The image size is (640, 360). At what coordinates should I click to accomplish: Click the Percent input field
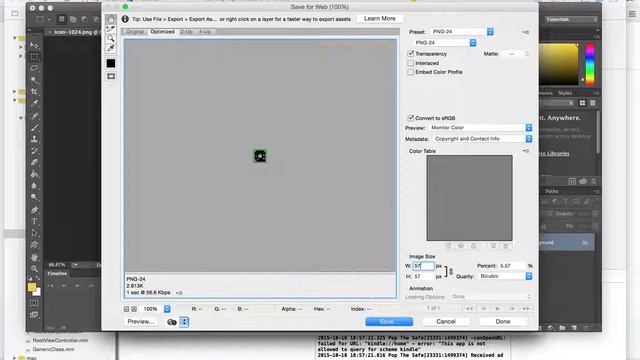(513, 266)
